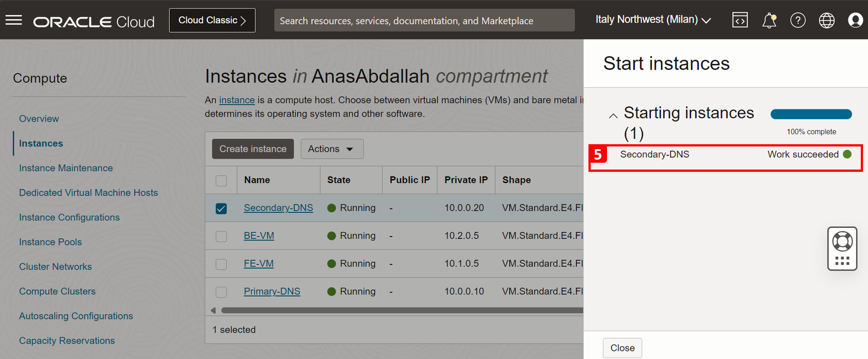Screen dimensions: 868x359
Task: Click the scroll-left arrow of instance table
Action: click(x=213, y=310)
